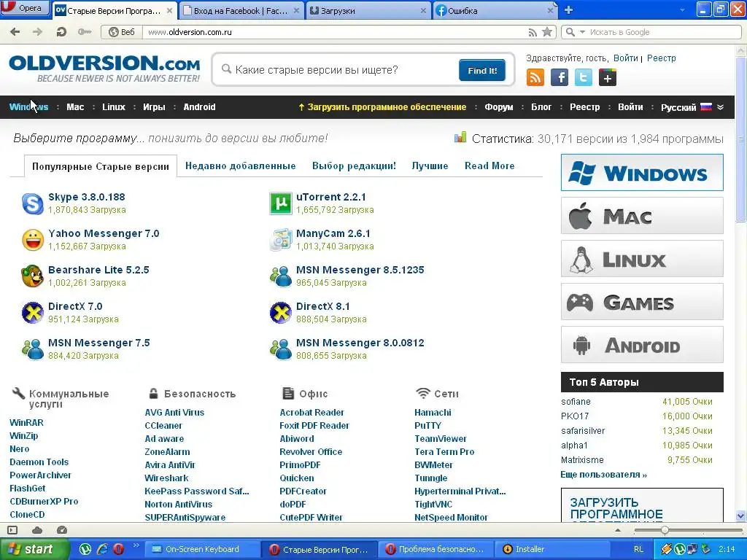The image size is (747, 560).
Task: Open the Загрузить программное обеспечение link
Action: [x=382, y=107]
